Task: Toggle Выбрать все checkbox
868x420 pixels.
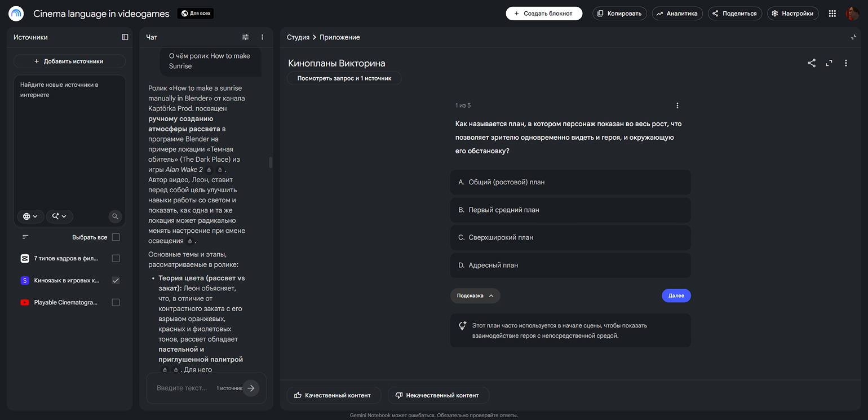Action: tap(116, 237)
